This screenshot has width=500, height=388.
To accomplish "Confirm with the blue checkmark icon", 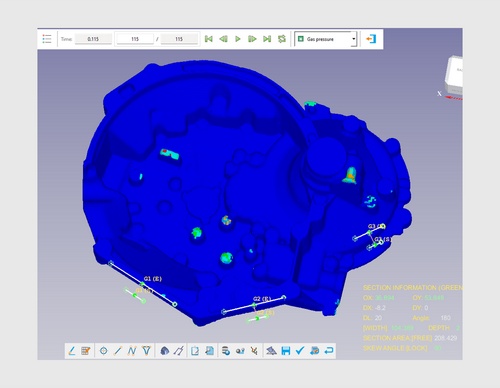I will click(x=300, y=351).
